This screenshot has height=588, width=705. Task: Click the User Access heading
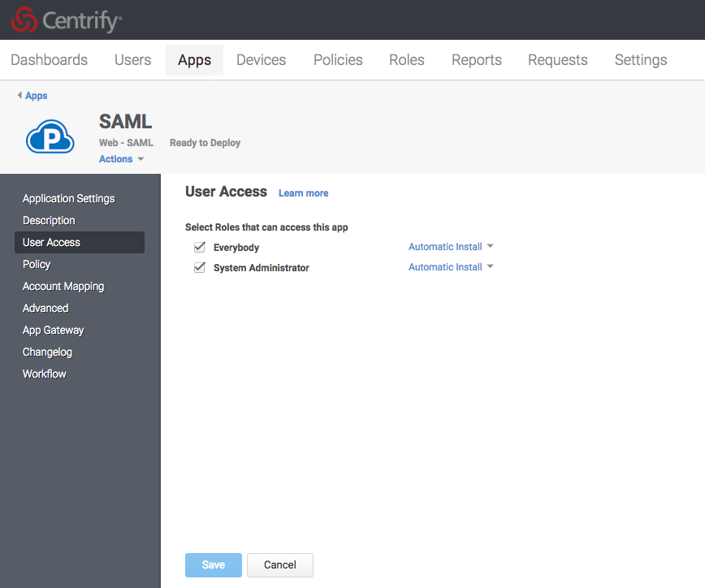226,192
